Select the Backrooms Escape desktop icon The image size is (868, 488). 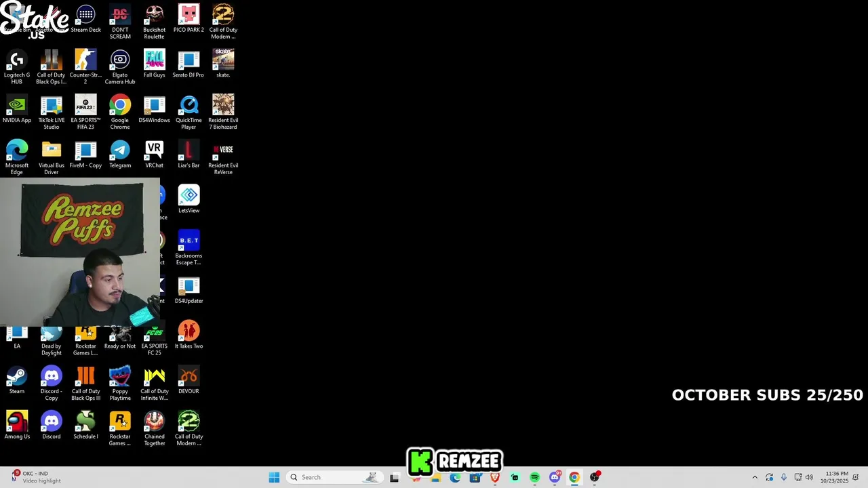tap(189, 248)
